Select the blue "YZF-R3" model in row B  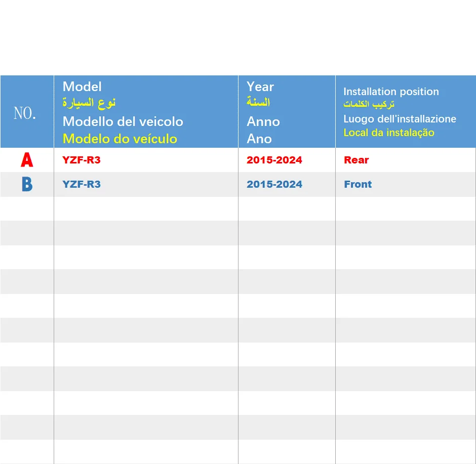pyautogui.click(x=82, y=184)
